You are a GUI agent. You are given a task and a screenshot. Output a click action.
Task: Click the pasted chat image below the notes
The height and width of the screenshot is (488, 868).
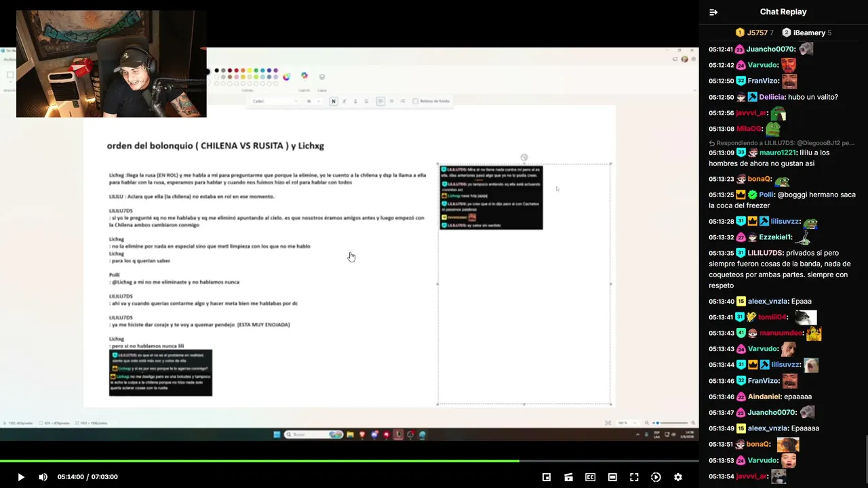pos(161,373)
